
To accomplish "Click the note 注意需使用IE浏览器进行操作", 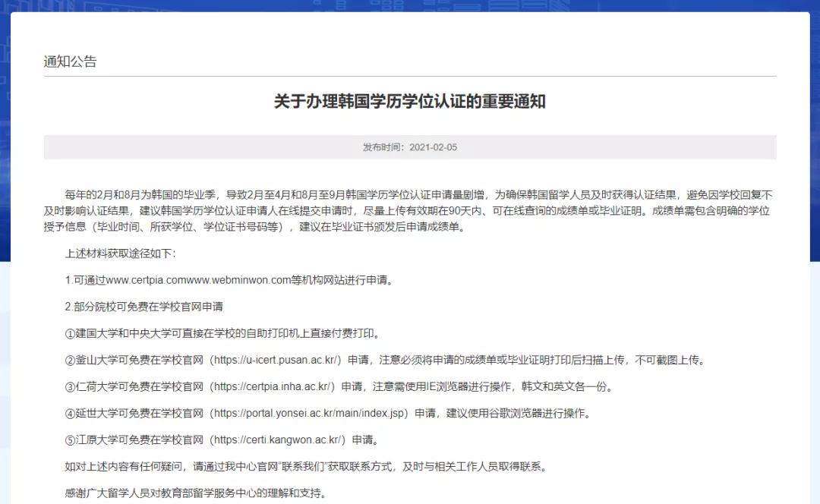I will [x=441, y=387].
